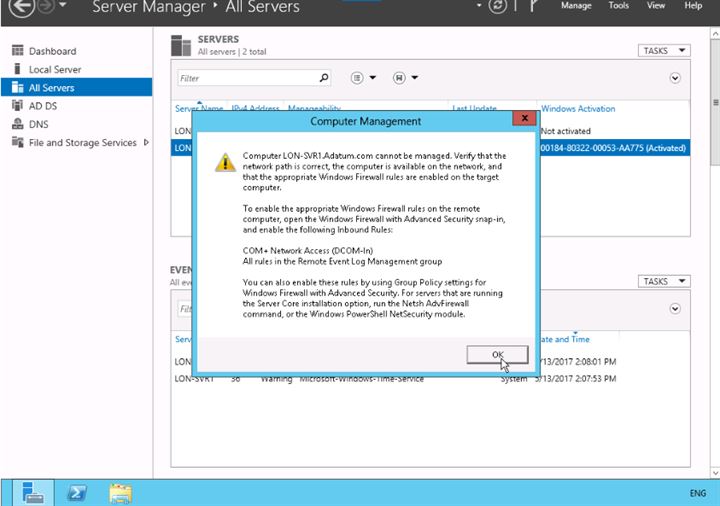Open the Tools menu
Viewport: 720px width, 506px height.
coord(619,6)
